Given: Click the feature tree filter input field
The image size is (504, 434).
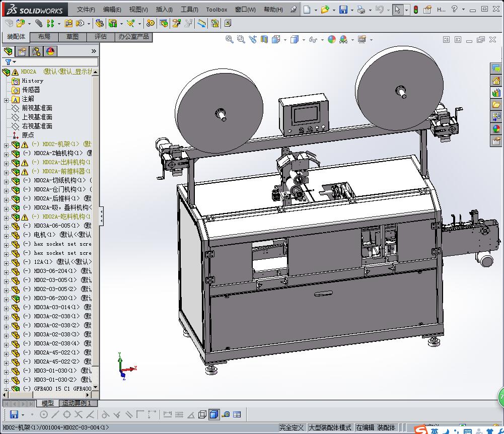Looking at the screenshot, I should [55, 62].
